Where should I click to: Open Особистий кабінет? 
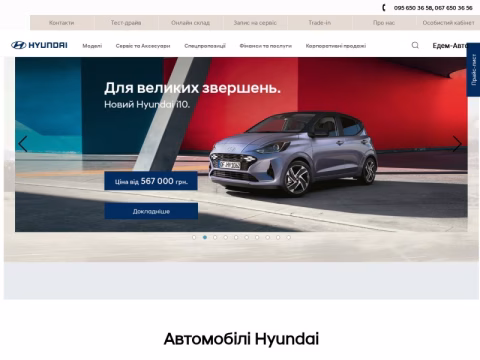click(x=448, y=23)
